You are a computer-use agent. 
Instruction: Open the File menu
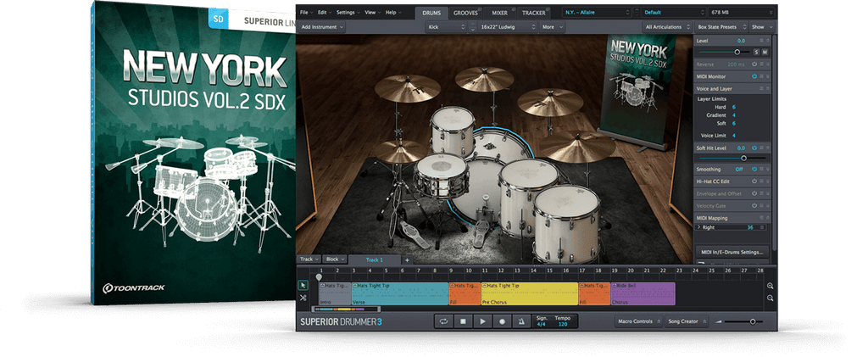coord(306,12)
